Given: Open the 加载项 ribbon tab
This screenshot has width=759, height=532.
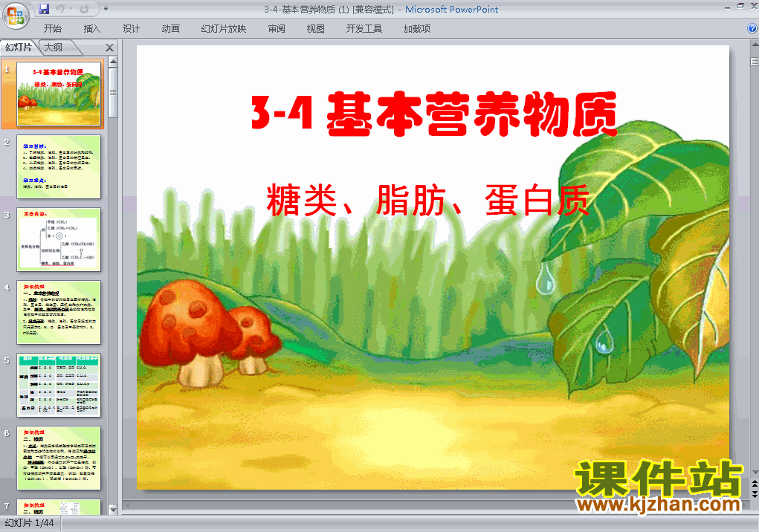Looking at the screenshot, I should tap(417, 28).
